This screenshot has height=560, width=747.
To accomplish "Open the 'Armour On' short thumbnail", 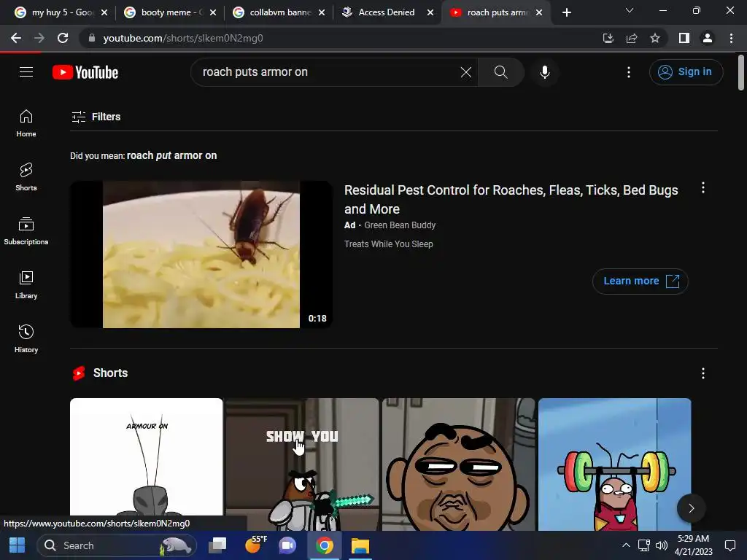I will click(x=146, y=464).
